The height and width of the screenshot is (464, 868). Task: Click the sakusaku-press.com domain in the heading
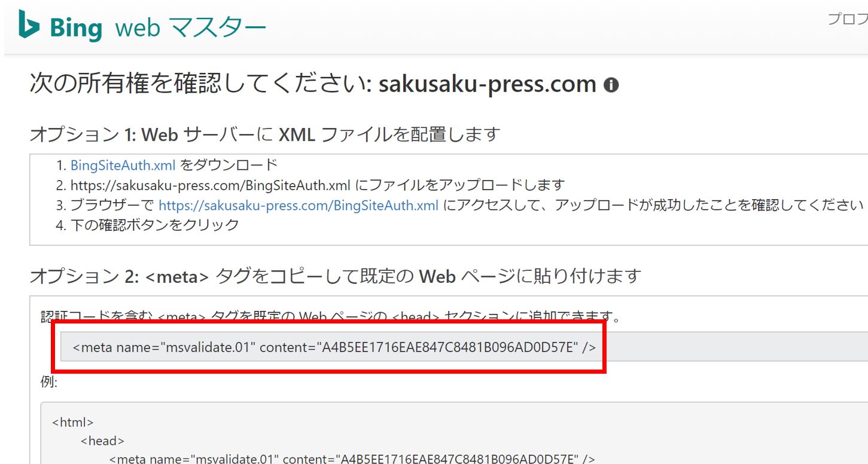click(x=488, y=84)
